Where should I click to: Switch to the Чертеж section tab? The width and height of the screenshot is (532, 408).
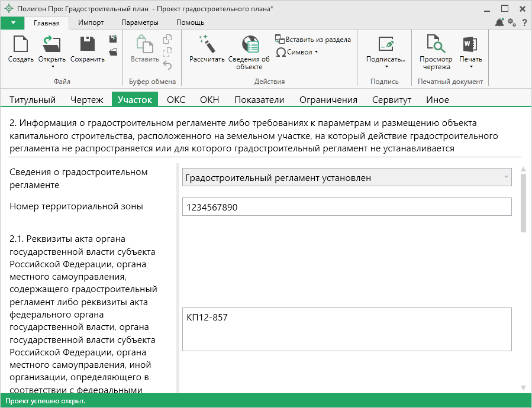(86, 100)
